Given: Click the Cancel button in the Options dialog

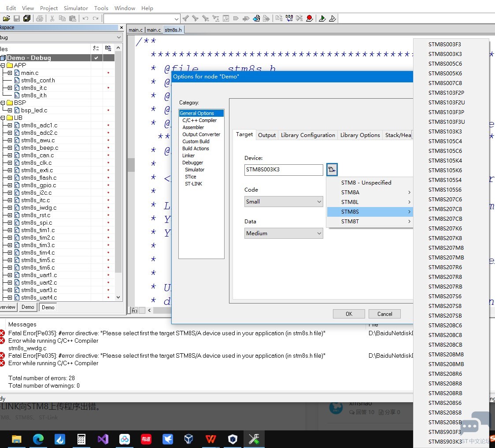Looking at the screenshot, I should tap(384, 314).
